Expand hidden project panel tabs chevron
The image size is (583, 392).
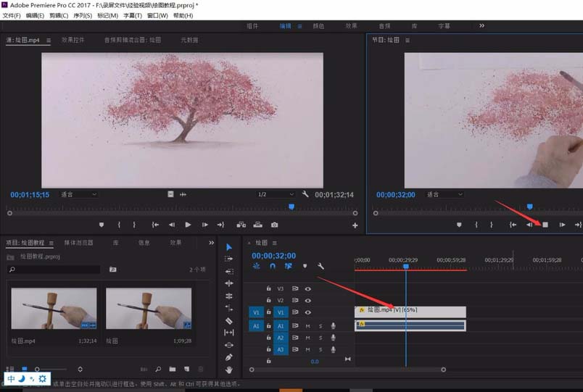pyautogui.click(x=211, y=243)
